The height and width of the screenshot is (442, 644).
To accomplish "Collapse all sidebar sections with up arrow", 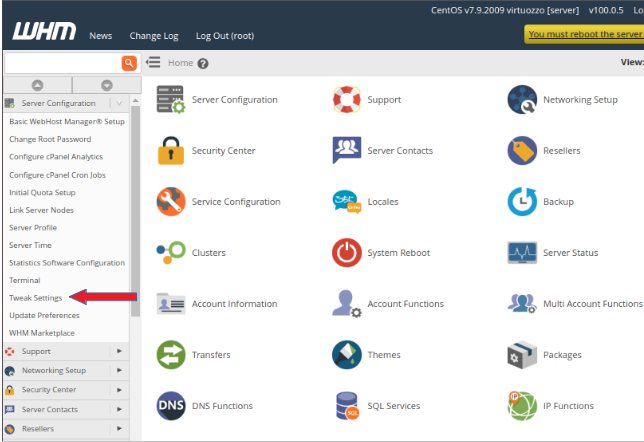I will pyautogui.click(x=37, y=85).
